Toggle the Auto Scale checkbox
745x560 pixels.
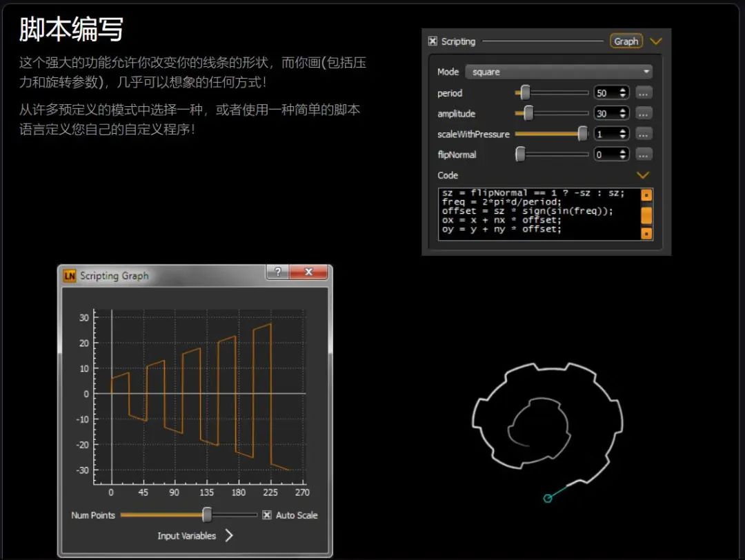(x=267, y=514)
